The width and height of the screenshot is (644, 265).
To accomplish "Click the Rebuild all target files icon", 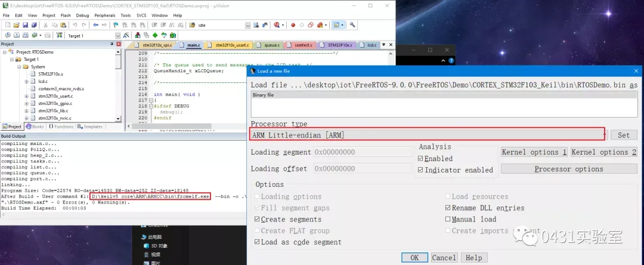I will point(26,36).
